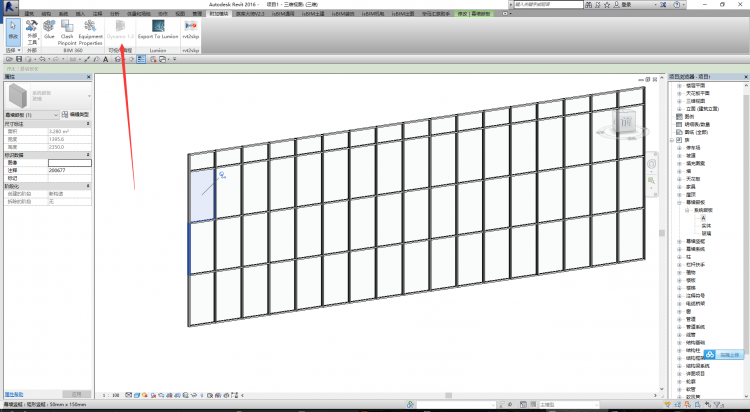Click the blue cloud upload badge icon
This screenshot has height=412, width=750.
(x=710, y=355)
